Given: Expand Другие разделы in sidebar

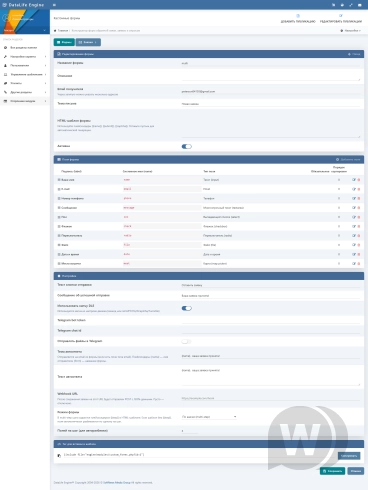Looking at the screenshot, I should pyautogui.click(x=25, y=92).
